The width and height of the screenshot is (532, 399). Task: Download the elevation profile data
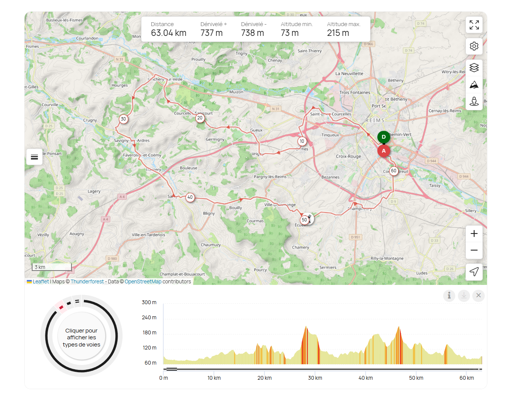(x=464, y=295)
